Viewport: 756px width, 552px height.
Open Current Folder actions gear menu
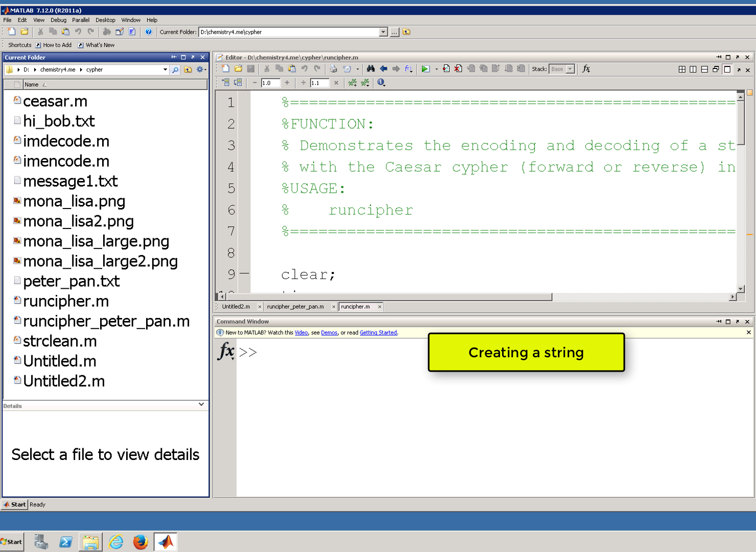tap(201, 70)
